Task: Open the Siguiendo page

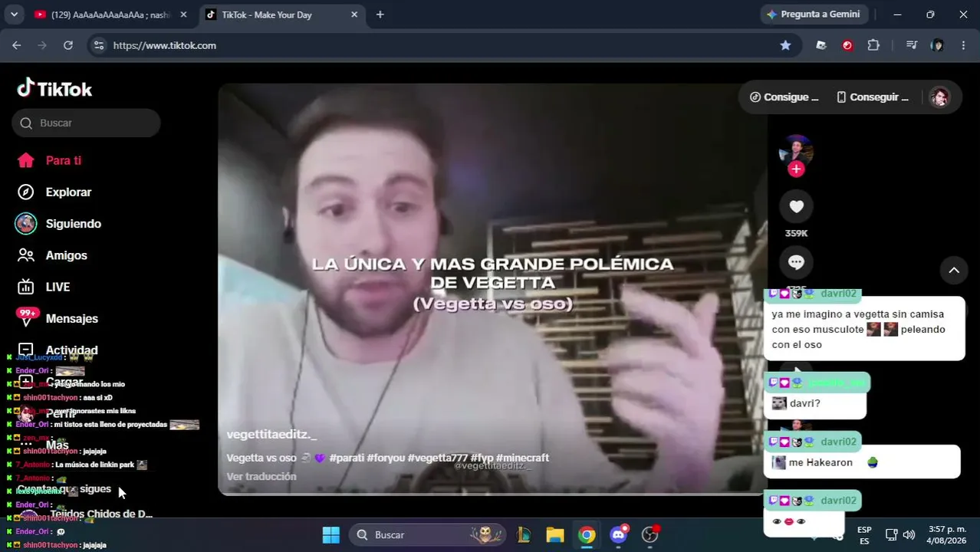Action: [x=58, y=224]
